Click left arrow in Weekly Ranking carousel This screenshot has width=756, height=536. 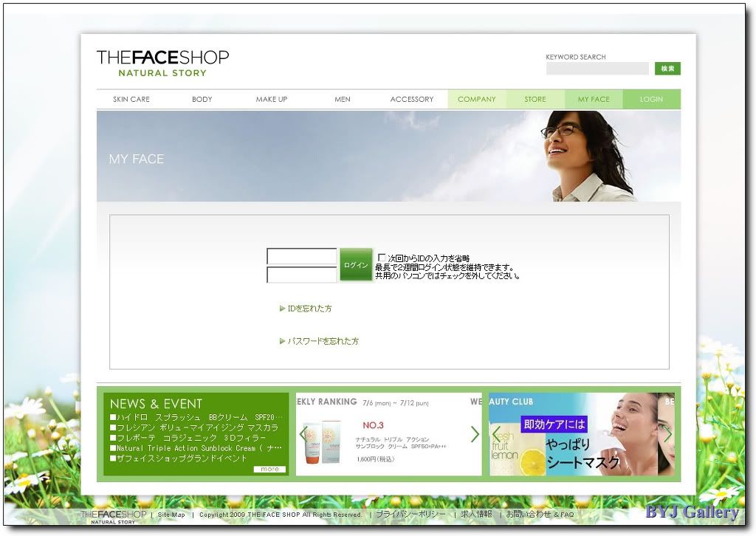[303, 434]
